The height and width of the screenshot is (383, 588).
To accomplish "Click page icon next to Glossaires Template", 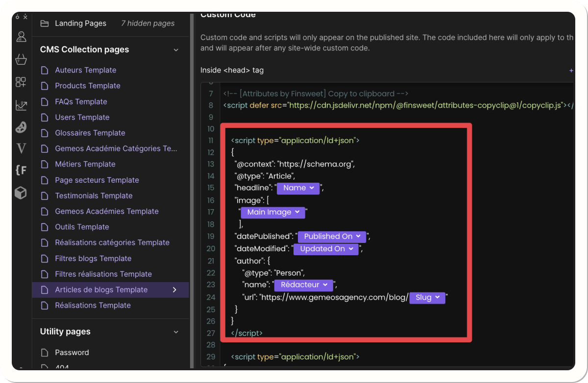I will coord(45,133).
